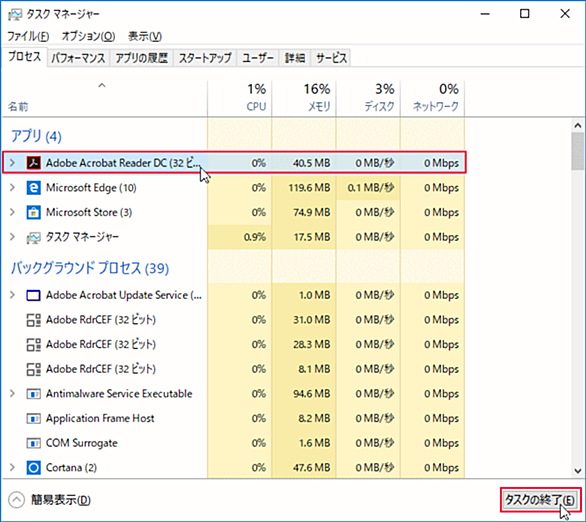The width and height of the screenshot is (586, 522).
Task: Sort by the CPU column header
Action: tap(240, 98)
